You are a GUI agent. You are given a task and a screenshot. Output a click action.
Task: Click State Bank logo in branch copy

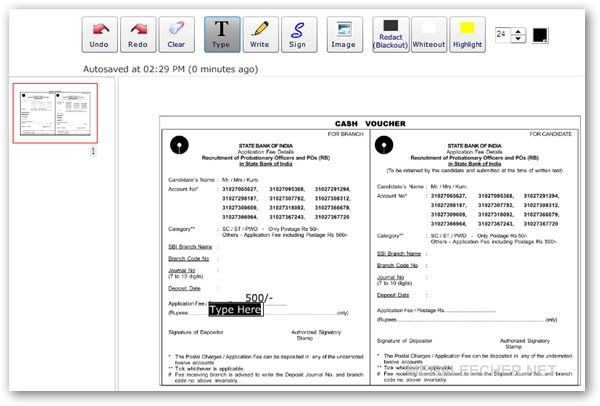[x=179, y=145]
